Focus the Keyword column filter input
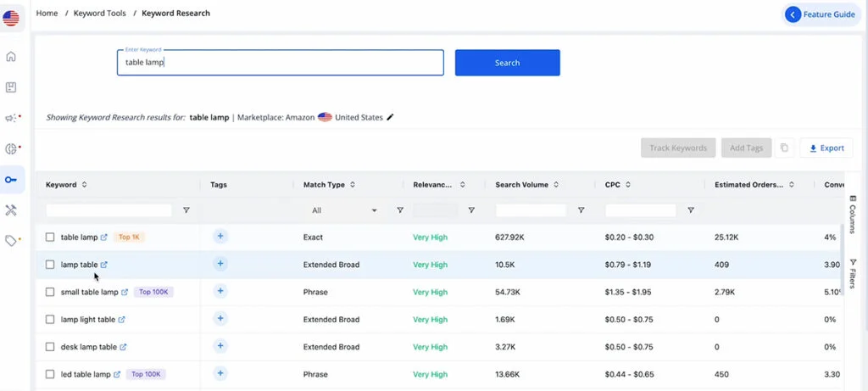868x391 pixels. point(109,210)
